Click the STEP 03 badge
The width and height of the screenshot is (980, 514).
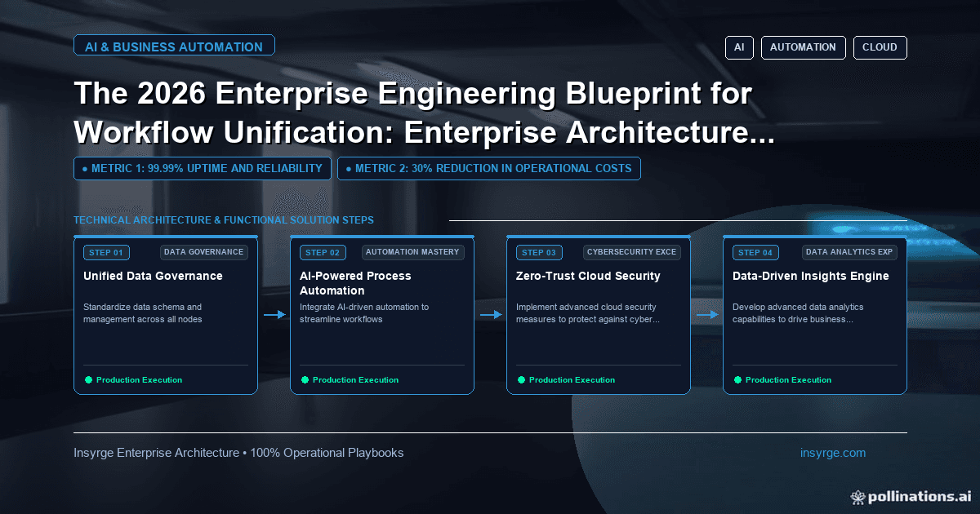coord(539,252)
